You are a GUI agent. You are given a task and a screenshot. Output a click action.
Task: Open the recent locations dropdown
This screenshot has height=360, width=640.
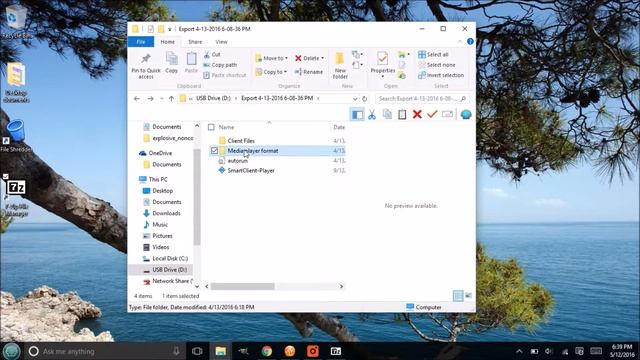[162, 99]
